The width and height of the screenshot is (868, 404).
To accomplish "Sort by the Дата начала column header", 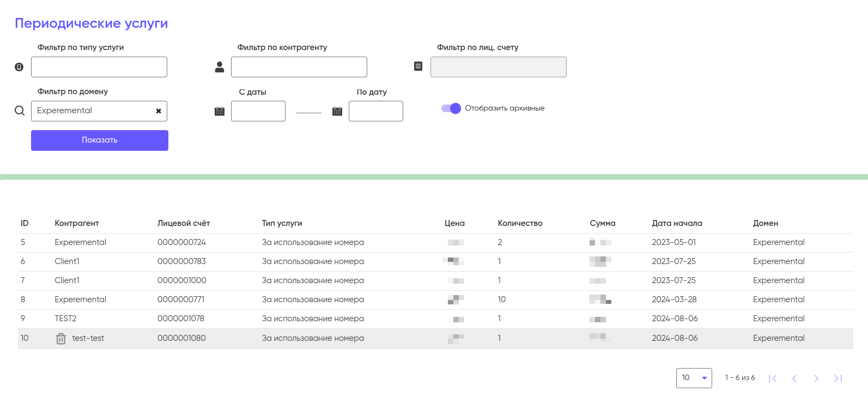I will pyautogui.click(x=677, y=223).
